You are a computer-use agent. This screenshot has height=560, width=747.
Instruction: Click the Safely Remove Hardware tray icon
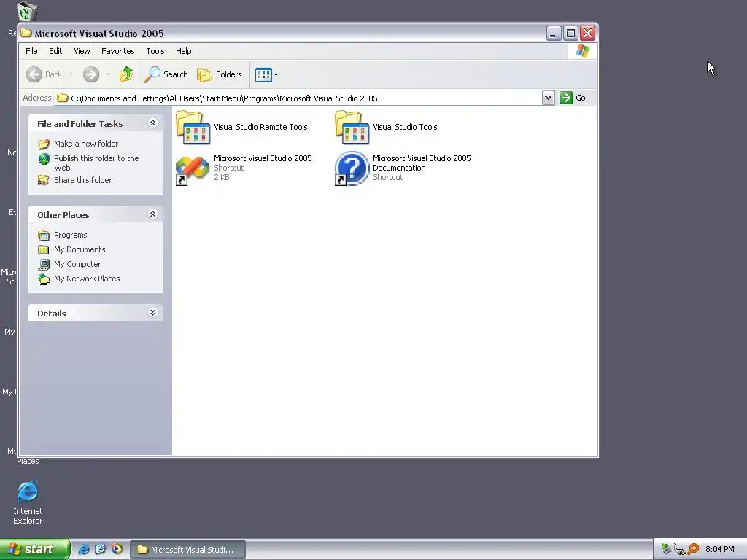666,549
